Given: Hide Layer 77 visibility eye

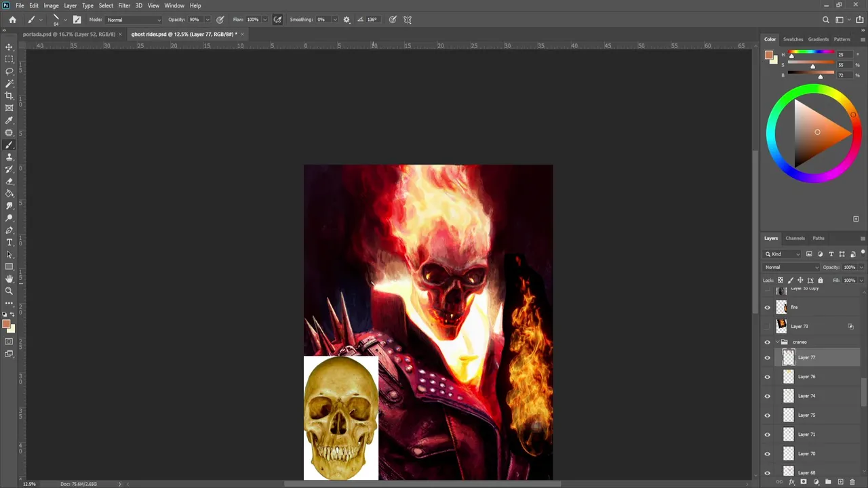Looking at the screenshot, I should tap(768, 358).
